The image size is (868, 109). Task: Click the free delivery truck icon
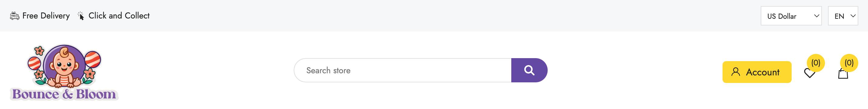coord(15,16)
